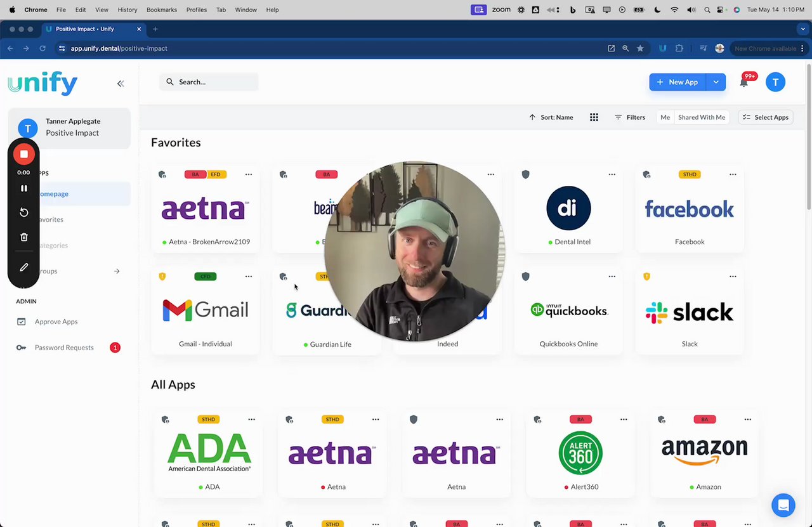812x527 pixels.
Task: Open the Bookmarks menu in menu bar
Action: click(x=162, y=10)
